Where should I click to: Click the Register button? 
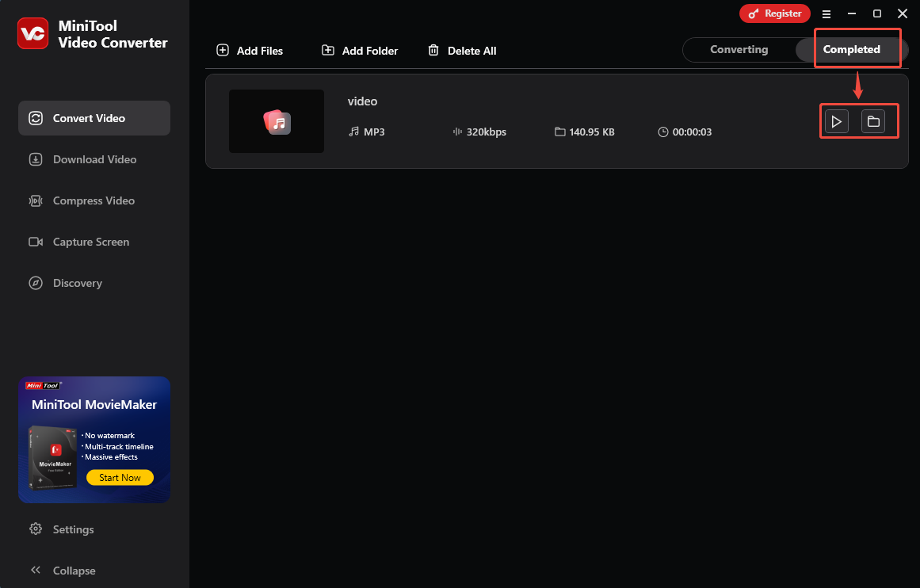pos(774,13)
